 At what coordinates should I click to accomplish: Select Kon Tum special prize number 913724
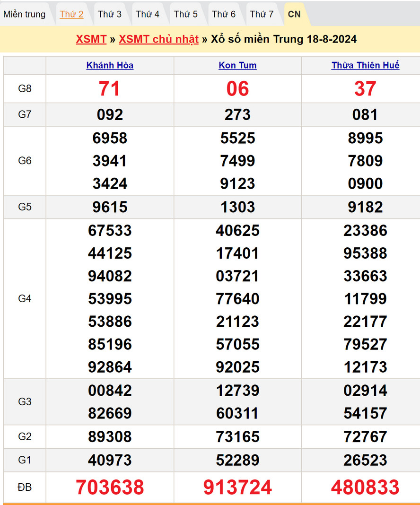click(237, 487)
